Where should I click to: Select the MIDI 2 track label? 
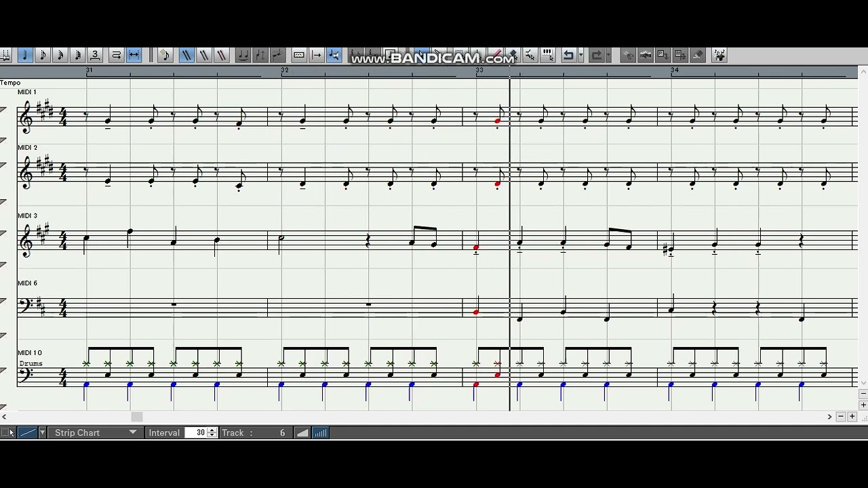coord(27,148)
